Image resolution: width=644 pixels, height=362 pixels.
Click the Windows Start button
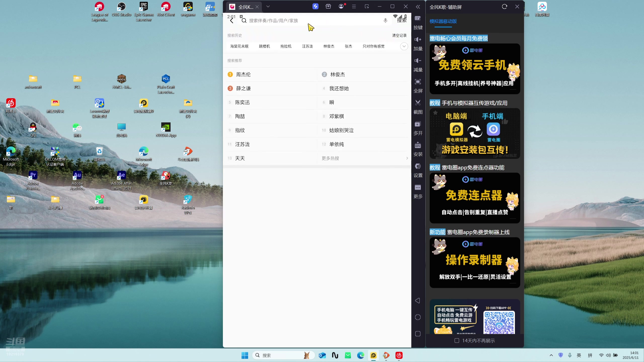(245, 355)
